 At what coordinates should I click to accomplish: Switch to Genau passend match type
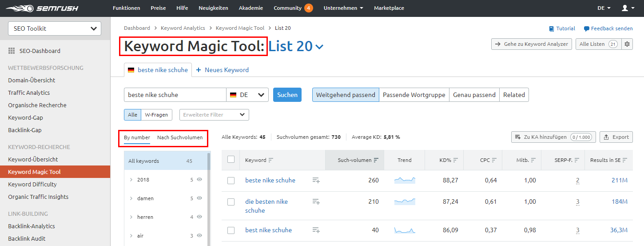pyautogui.click(x=474, y=95)
